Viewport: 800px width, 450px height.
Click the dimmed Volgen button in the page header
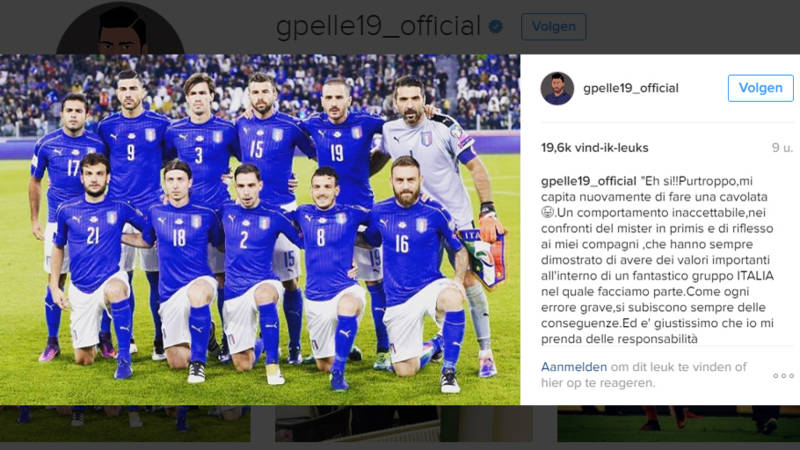(x=554, y=27)
